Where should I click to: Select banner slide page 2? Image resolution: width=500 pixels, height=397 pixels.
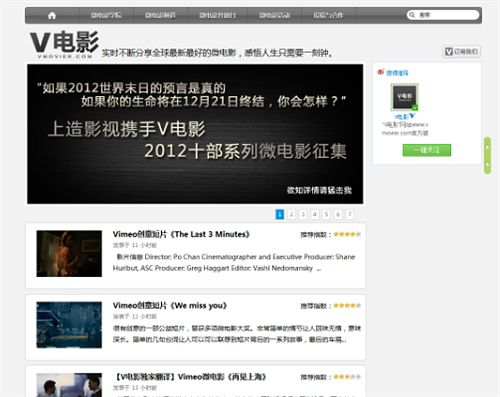tap(291, 214)
